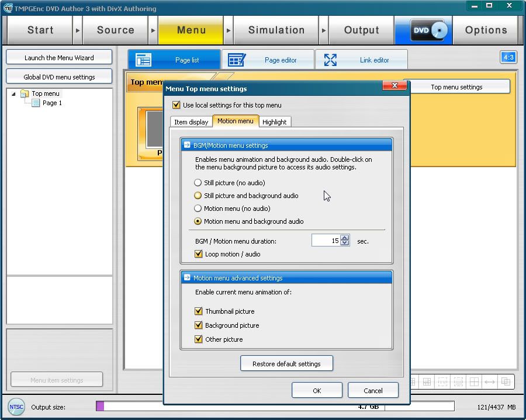Screen dimensions: 526x420
Task: Click the DVD disc icon button
Action: tap(428, 30)
